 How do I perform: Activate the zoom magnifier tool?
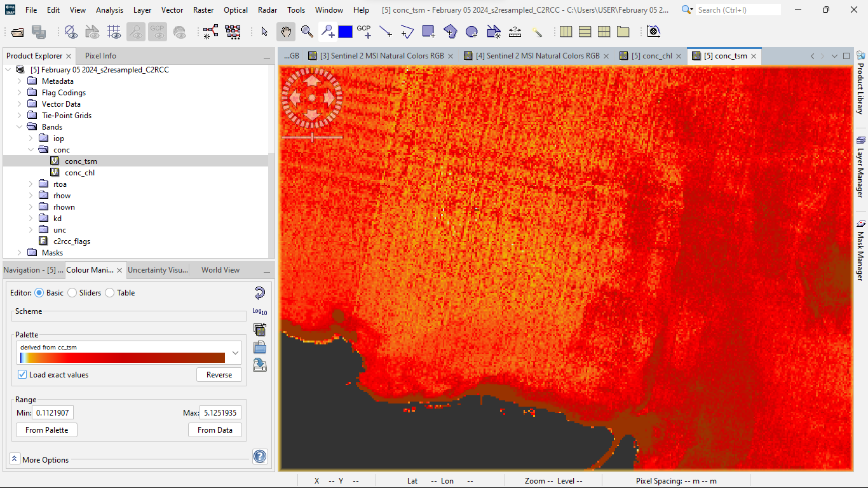point(307,32)
